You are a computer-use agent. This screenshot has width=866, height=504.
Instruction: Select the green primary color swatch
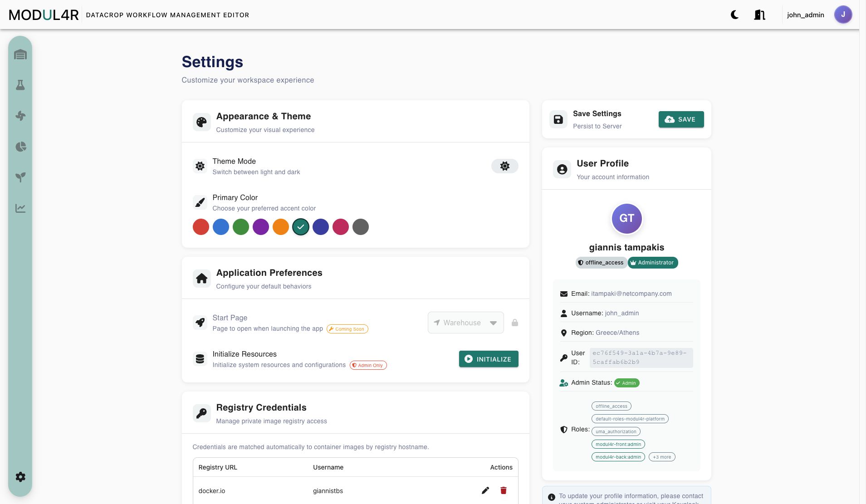tap(241, 227)
